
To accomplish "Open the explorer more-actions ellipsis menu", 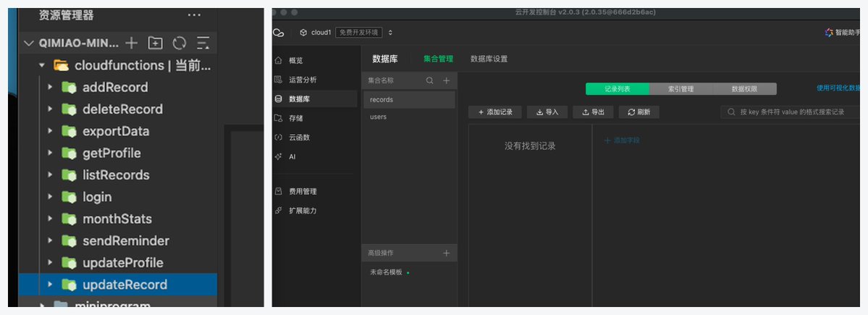I will click(x=194, y=15).
